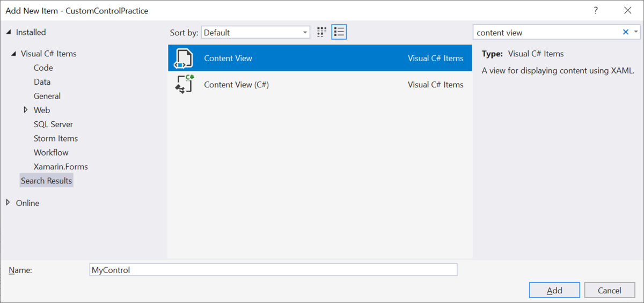644x303 pixels.
Task: Click the Cancel button
Action: [x=609, y=290]
